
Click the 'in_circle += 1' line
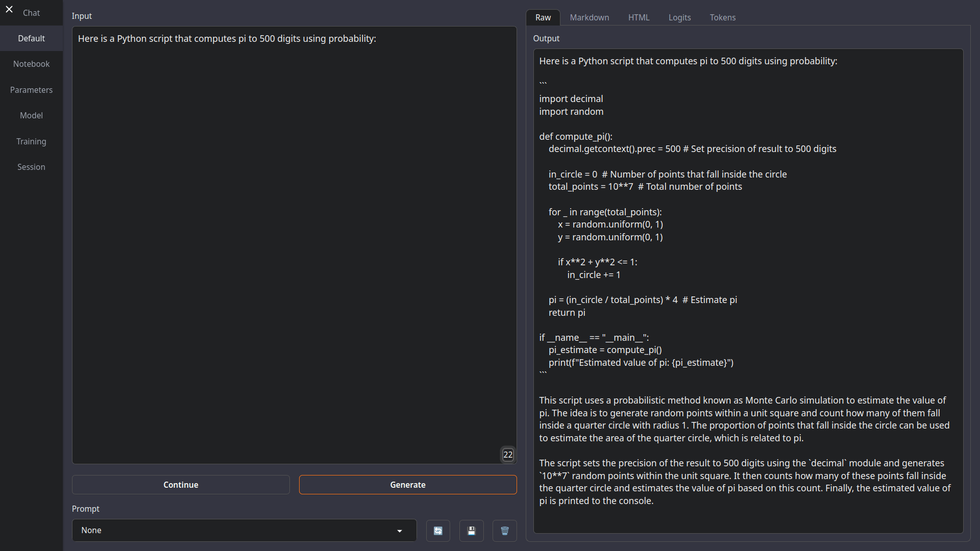point(594,275)
